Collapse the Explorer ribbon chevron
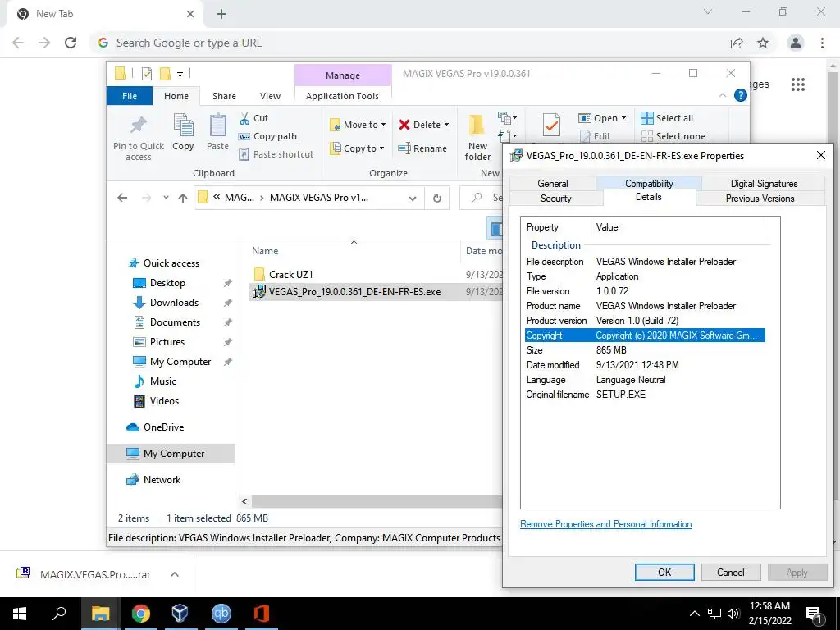Image resolution: width=840 pixels, height=630 pixels. click(722, 95)
